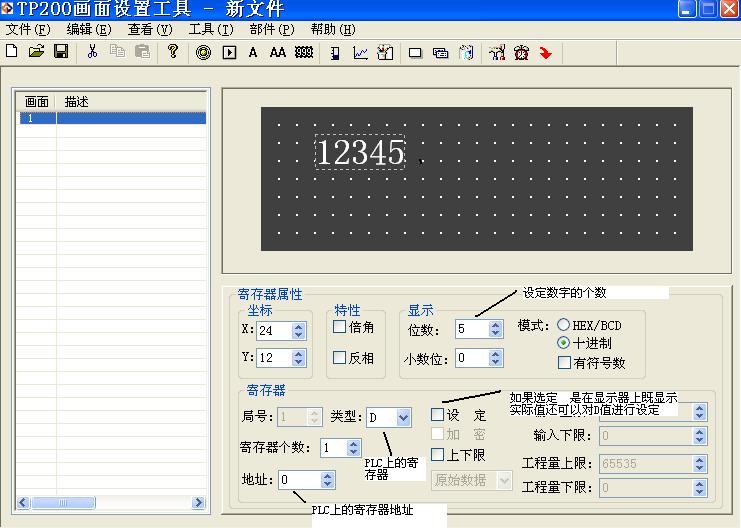Click the red download arrow icon
Screen dimensions: 741x528
[x=546, y=53]
